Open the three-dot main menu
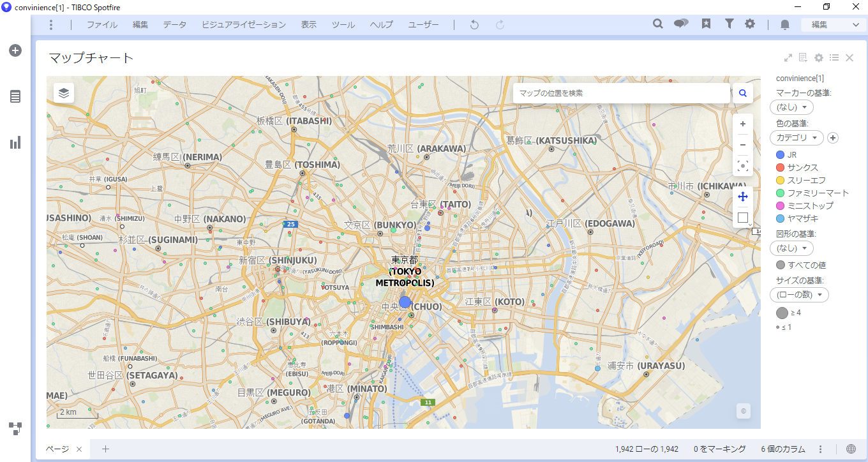This screenshot has height=462, width=868. (51, 25)
